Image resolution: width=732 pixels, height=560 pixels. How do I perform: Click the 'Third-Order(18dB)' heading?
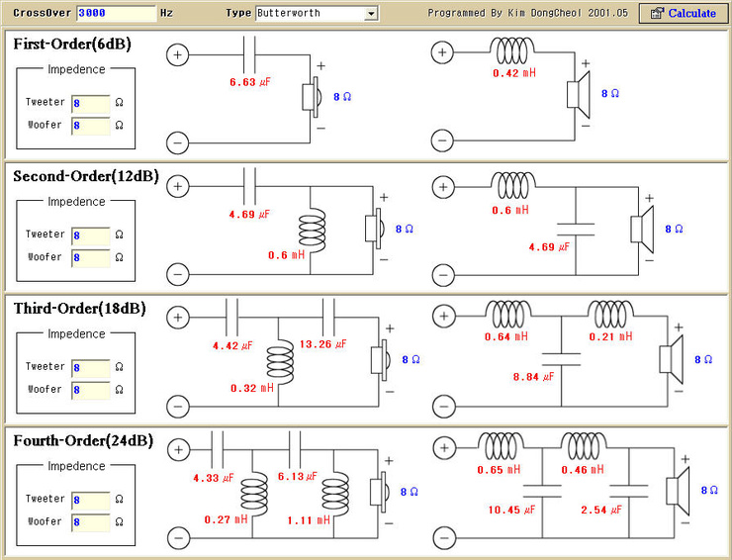(79, 309)
